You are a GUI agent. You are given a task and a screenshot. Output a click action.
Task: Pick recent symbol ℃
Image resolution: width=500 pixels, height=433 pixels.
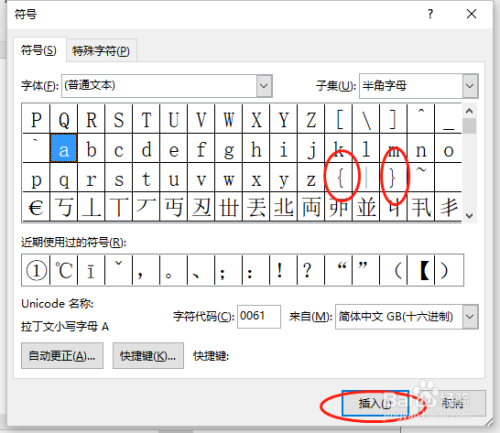(x=64, y=270)
